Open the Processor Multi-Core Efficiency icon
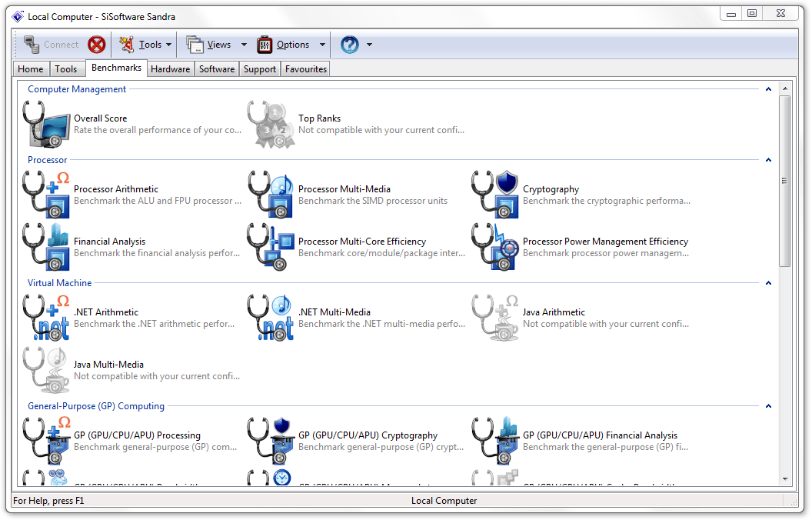The height and width of the screenshot is (520, 812). click(x=271, y=248)
